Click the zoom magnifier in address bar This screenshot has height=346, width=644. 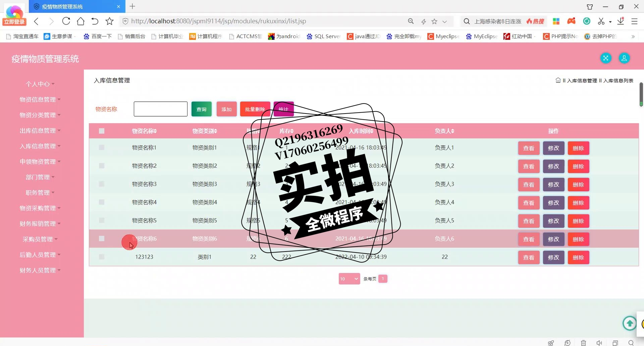pyautogui.click(x=411, y=21)
